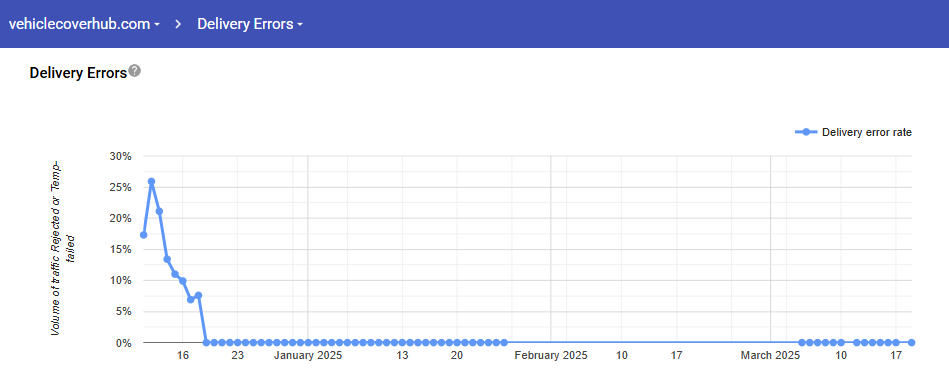Click the data point near 21%

(x=159, y=211)
